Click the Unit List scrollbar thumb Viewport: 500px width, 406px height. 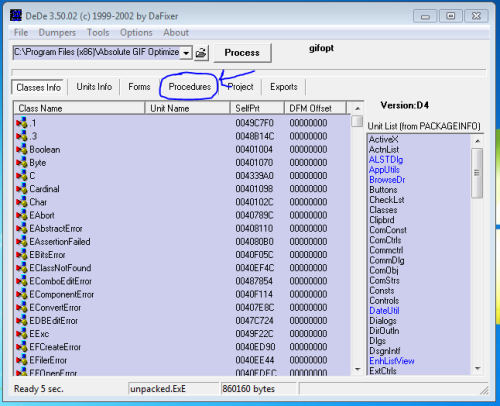[477, 173]
